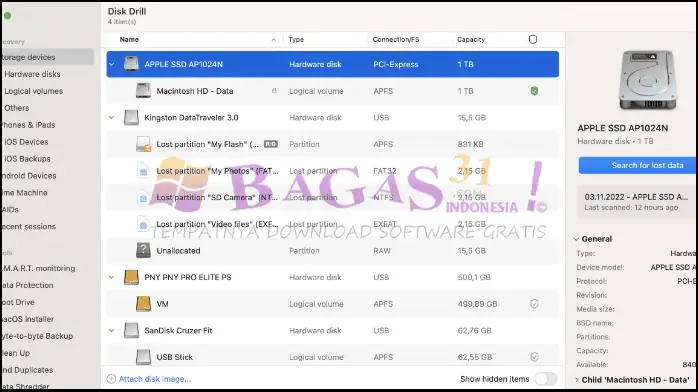Collapse the APPLE SSD AP1024N row
The height and width of the screenshot is (392, 698).
pos(112,64)
